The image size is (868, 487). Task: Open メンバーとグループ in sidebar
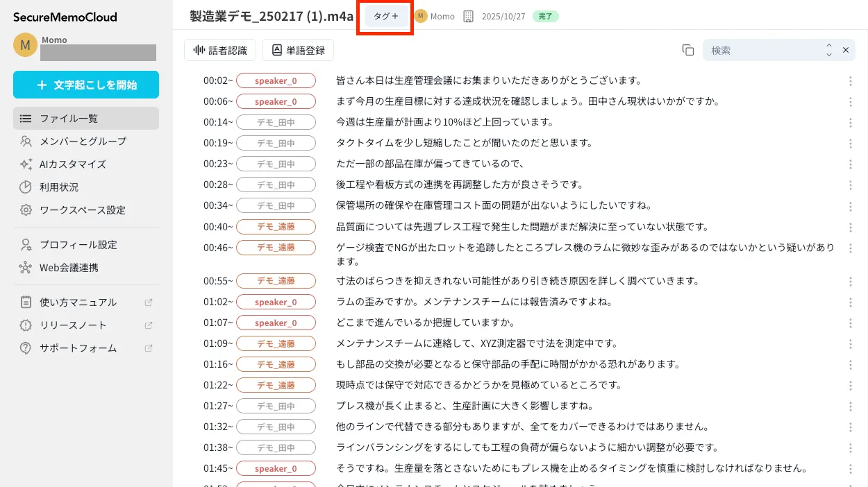(x=83, y=142)
